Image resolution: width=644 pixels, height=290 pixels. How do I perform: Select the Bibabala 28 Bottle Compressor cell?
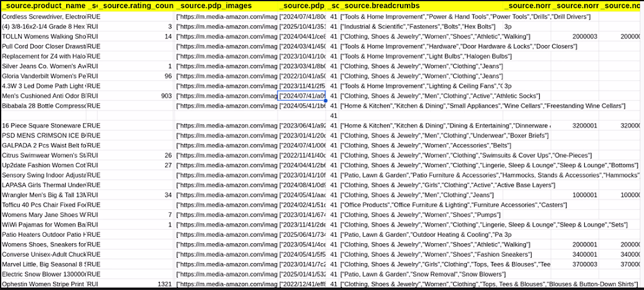(43, 106)
